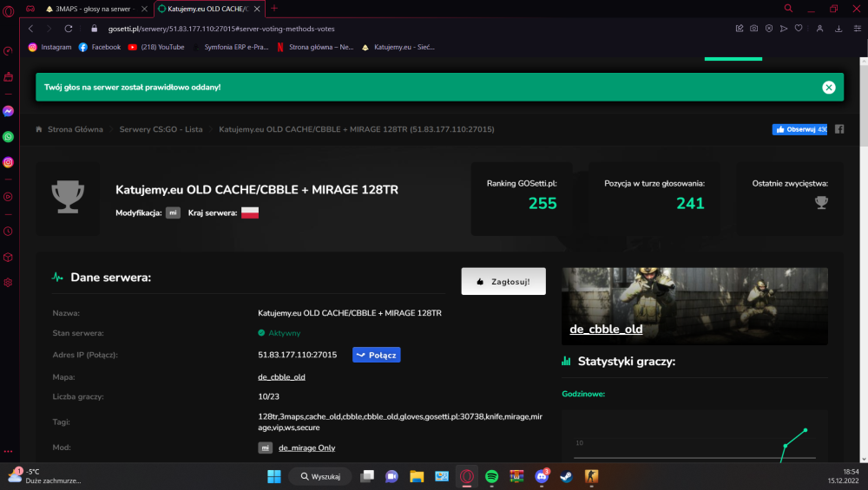The image size is (868, 490).
Task: Open Easy Setup sliders icon
Action: (x=857, y=29)
